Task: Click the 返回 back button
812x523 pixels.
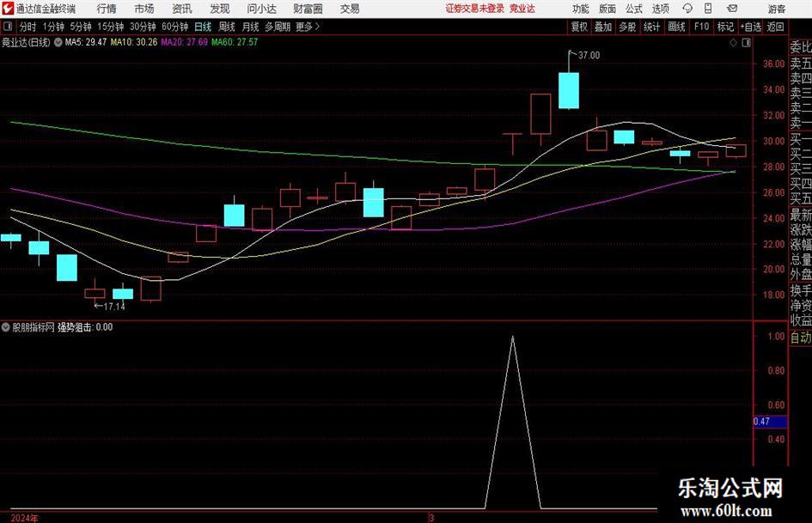Action: tap(775, 27)
